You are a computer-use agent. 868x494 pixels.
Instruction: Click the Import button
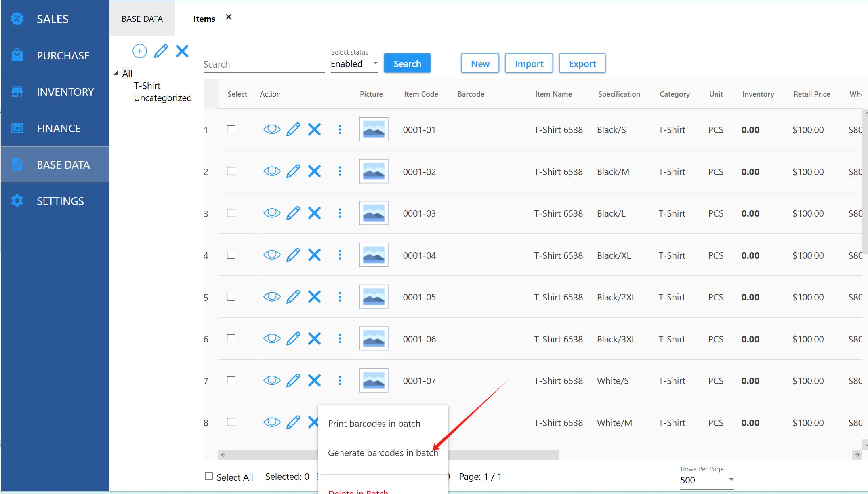click(x=529, y=63)
